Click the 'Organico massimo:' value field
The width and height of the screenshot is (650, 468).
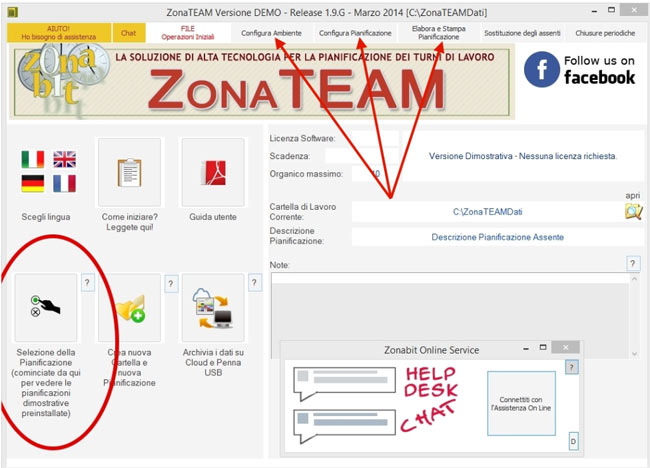click(376, 174)
